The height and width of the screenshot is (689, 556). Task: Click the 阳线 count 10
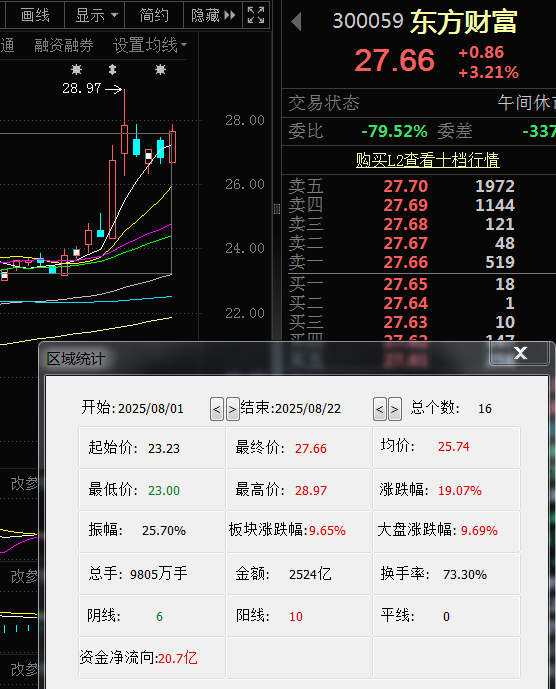295,616
